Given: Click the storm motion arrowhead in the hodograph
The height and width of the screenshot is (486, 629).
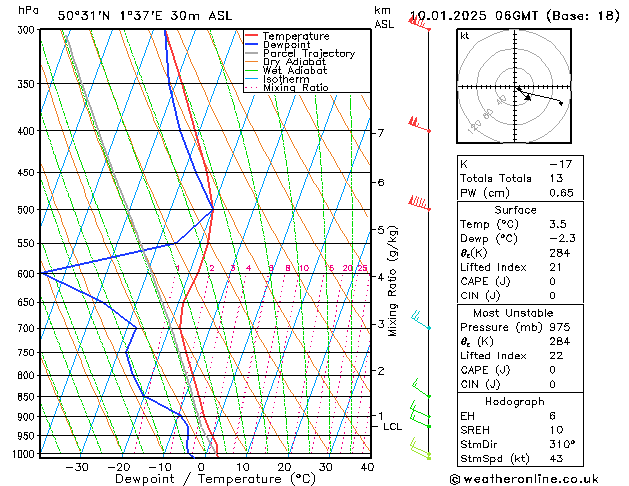Looking at the screenshot, I should [x=528, y=97].
